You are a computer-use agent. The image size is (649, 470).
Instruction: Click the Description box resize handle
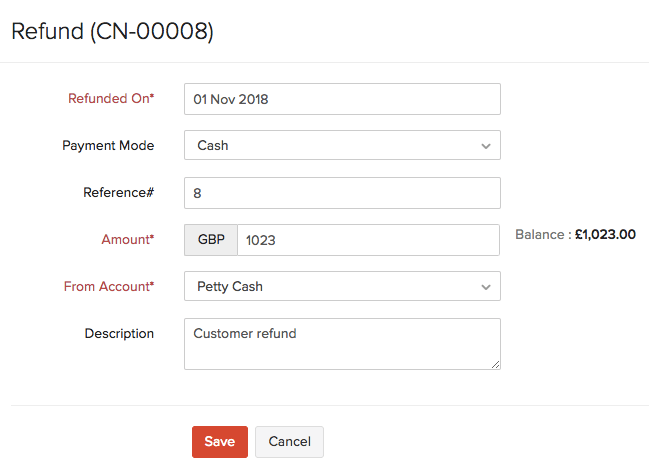coord(495,364)
